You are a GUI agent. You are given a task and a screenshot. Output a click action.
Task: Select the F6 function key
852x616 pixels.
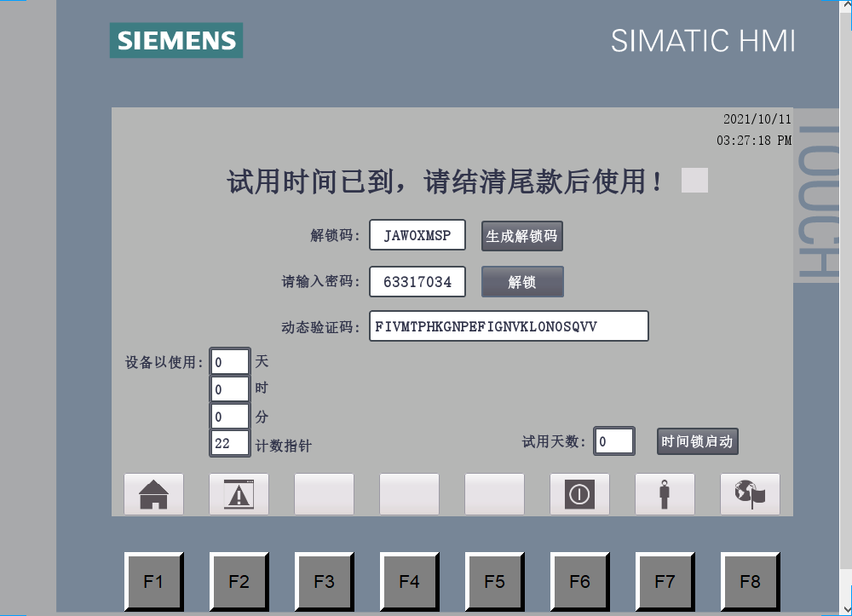click(579, 582)
